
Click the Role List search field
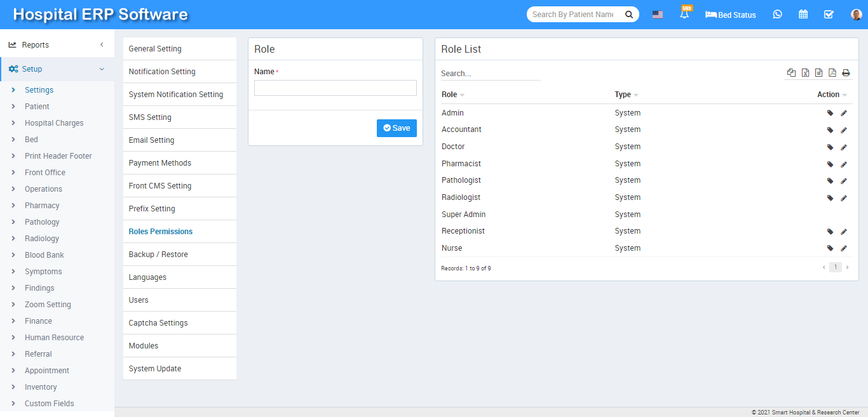pyautogui.click(x=490, y=74)
